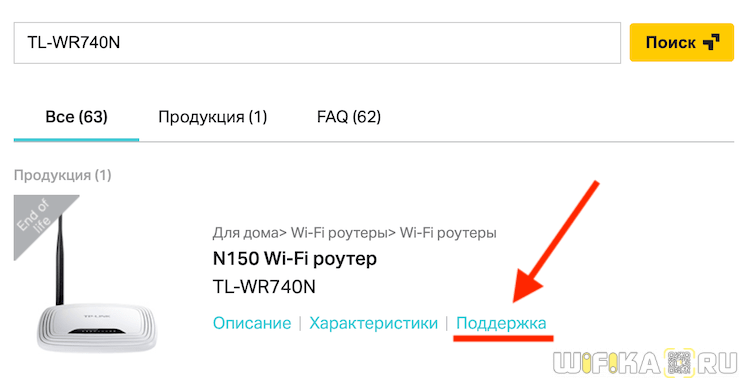Image resolution: width=750 pixels, height=389 pixels.
Task: Open the N150 Wi-Fi роутер product title
Action: click(295, 258)
